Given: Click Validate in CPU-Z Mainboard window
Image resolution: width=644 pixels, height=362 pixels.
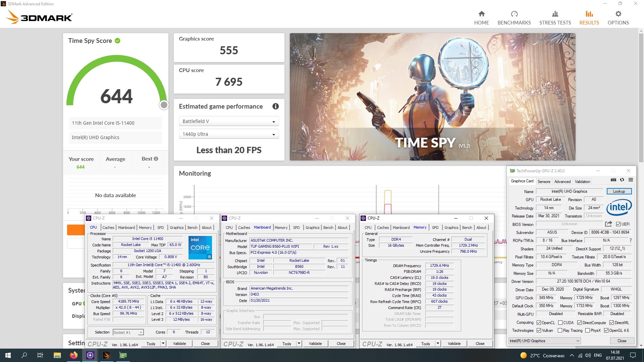Looking at the screenshot, I should coord(315,344).
